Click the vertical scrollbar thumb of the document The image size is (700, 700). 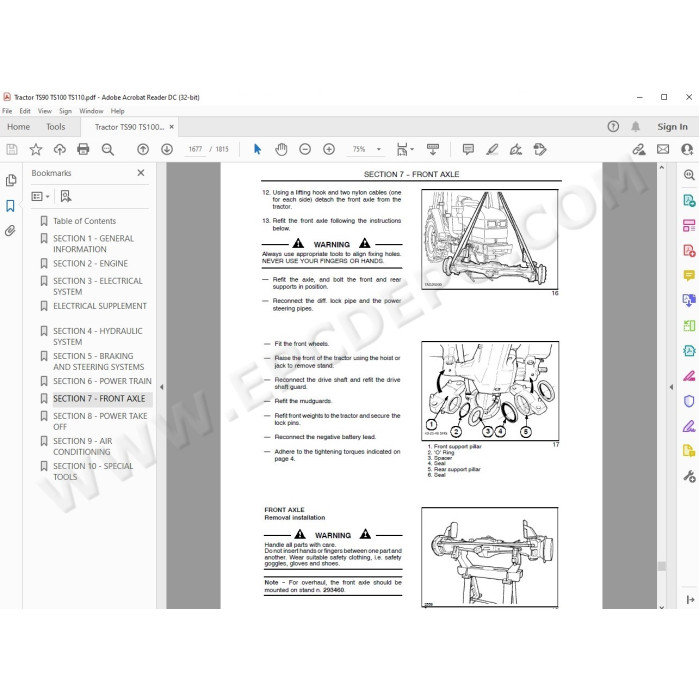pos(662,566)
